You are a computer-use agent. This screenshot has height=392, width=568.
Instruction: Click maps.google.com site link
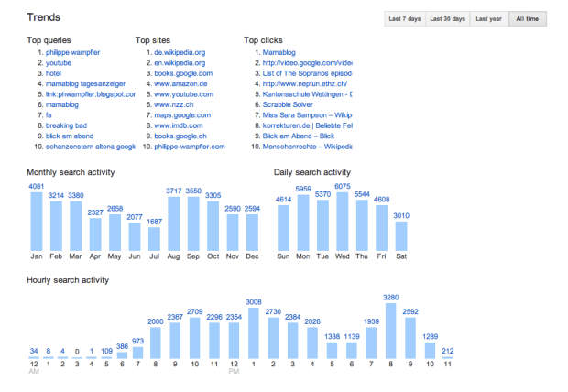pyautogui.click(x=182, y=115)
